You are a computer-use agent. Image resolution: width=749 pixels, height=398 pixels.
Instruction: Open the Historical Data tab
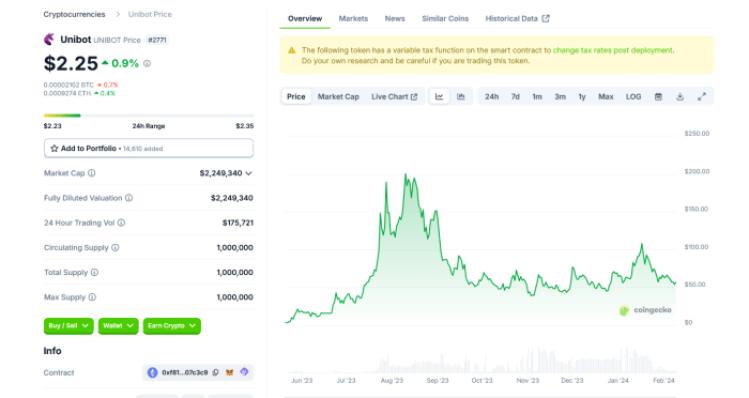pos(517,19)
